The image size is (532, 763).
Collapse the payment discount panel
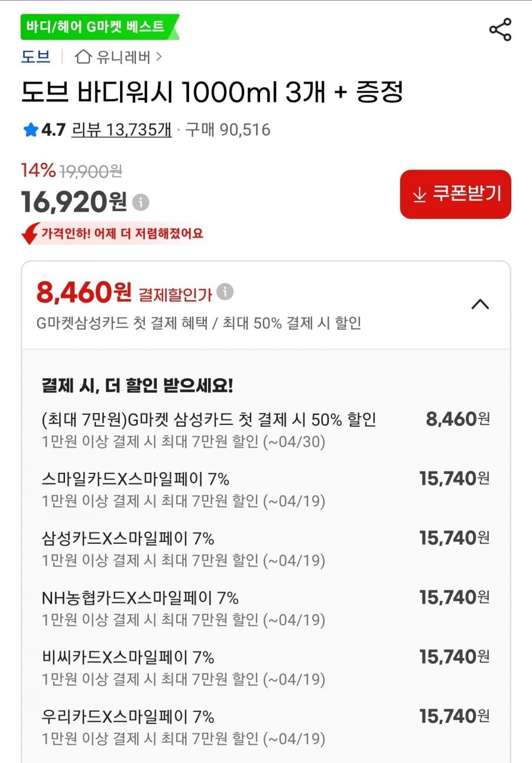[480, 304]
